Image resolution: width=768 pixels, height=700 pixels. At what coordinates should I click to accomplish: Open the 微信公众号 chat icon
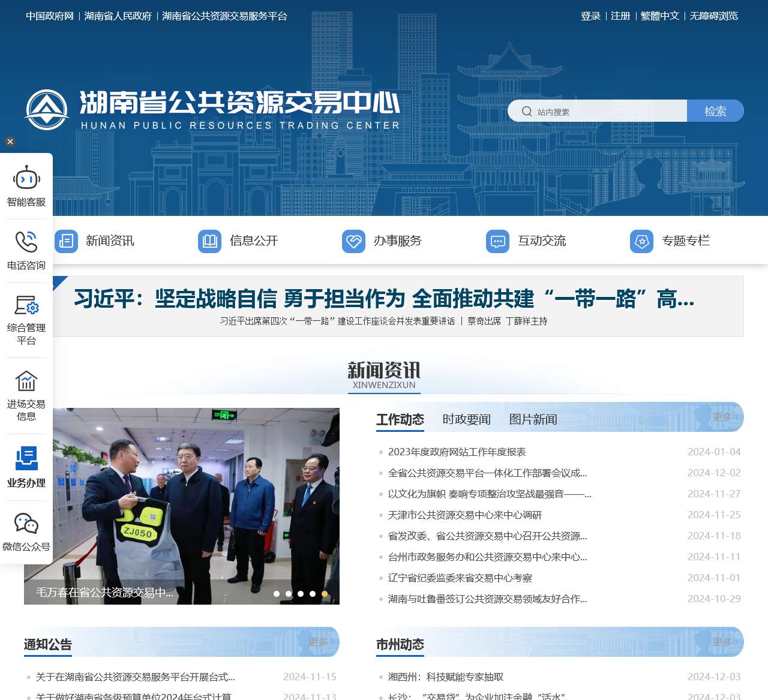26,524
